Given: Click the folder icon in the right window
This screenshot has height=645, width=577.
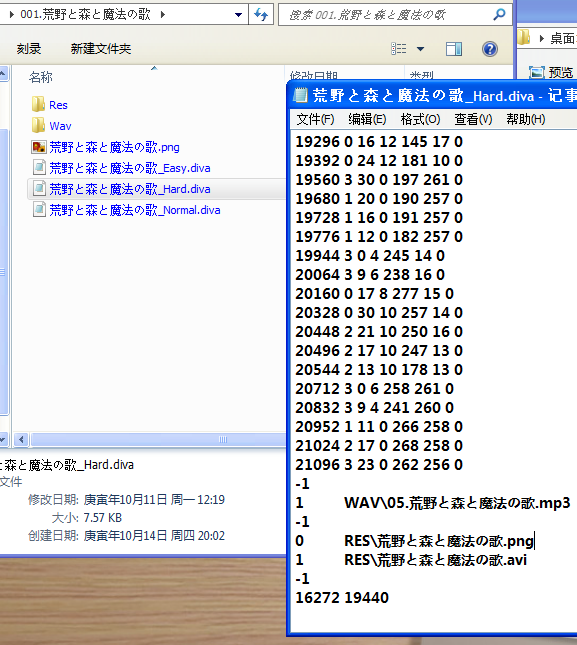Looking at the screenshot, I should (524, 38).
